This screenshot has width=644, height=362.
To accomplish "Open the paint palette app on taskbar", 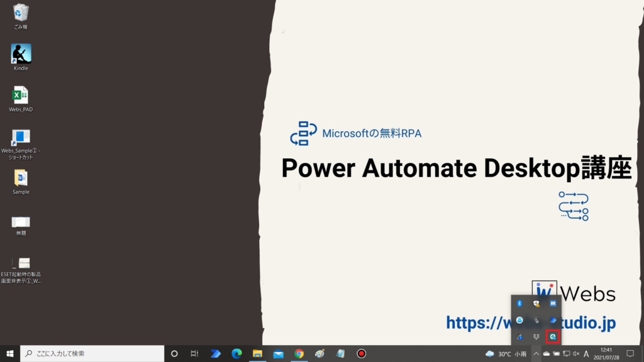I will (x=319, y=353).
